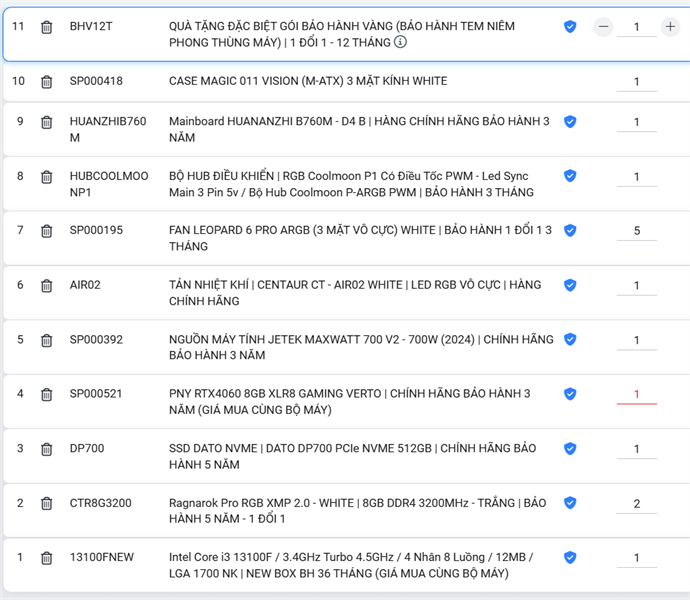Image resolution: width=690 pixels, height=600 pixels.
Task: Click quantity field for FAN LEOPARD showing 5
Action: click(636, 231)
